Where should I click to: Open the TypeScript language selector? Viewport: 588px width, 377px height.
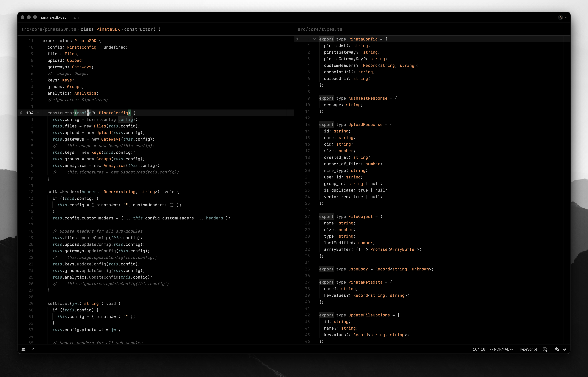pyautogui.click(x=528, y=349)
